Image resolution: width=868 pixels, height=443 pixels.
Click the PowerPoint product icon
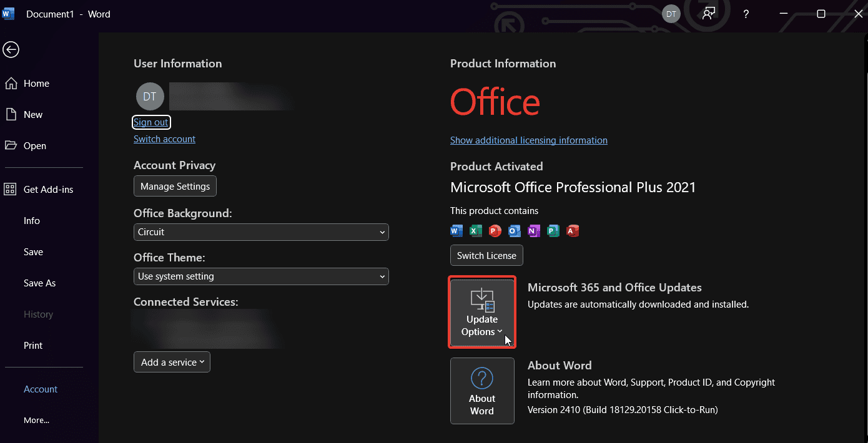(x=495, y=231)
